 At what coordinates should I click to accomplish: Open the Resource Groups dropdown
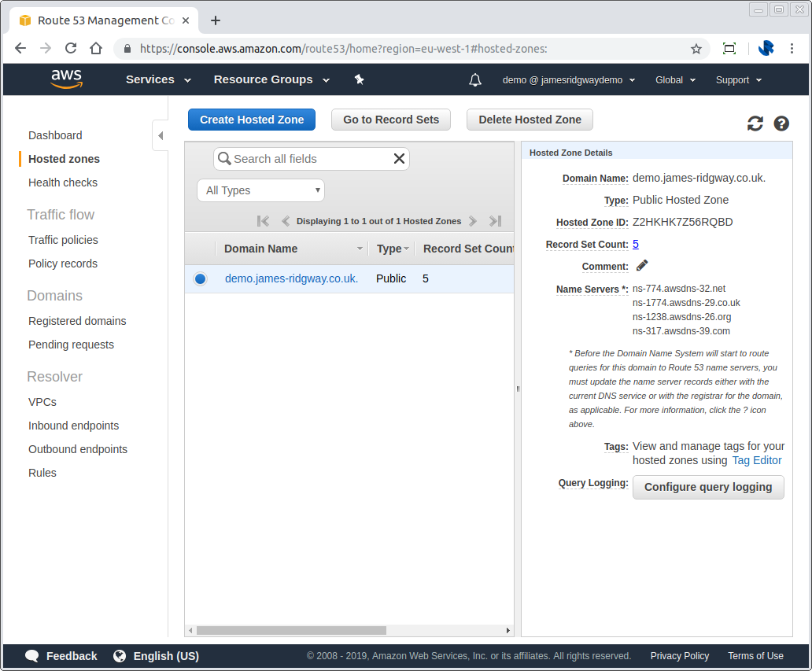click(272, 79)
